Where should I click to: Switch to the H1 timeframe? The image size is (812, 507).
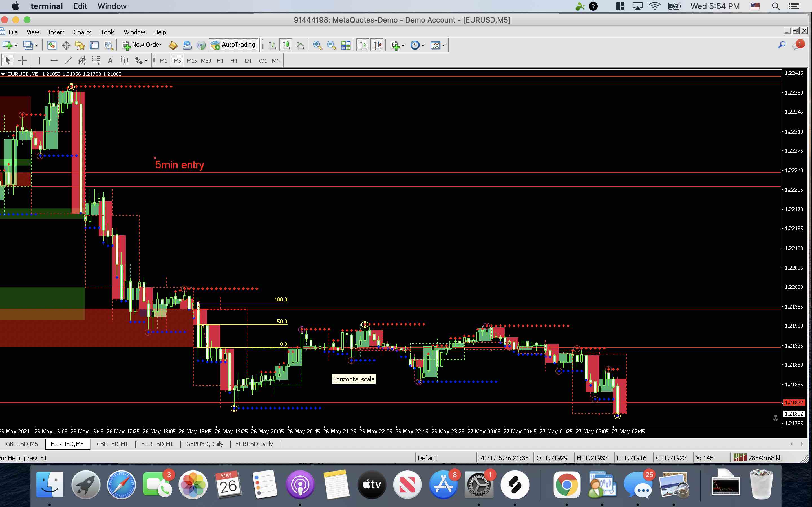pos(220,60)
